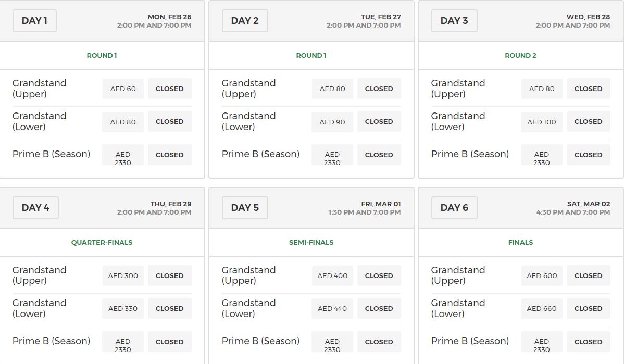The width and height of the screenshot is (624, 364).
Task: Click CLOSED for Day 1 Grandstand (Upper)
Action: click(169, 89)
